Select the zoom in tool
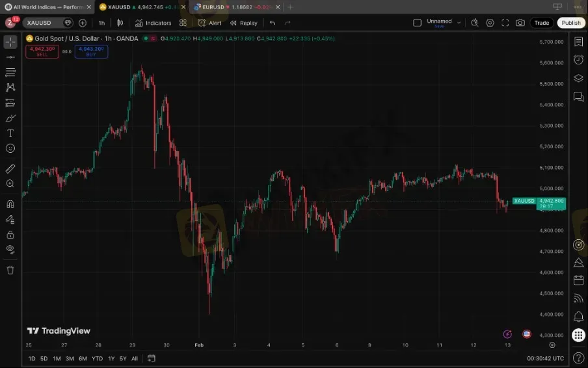The image size is (588, 368). (x=10, y=183)
